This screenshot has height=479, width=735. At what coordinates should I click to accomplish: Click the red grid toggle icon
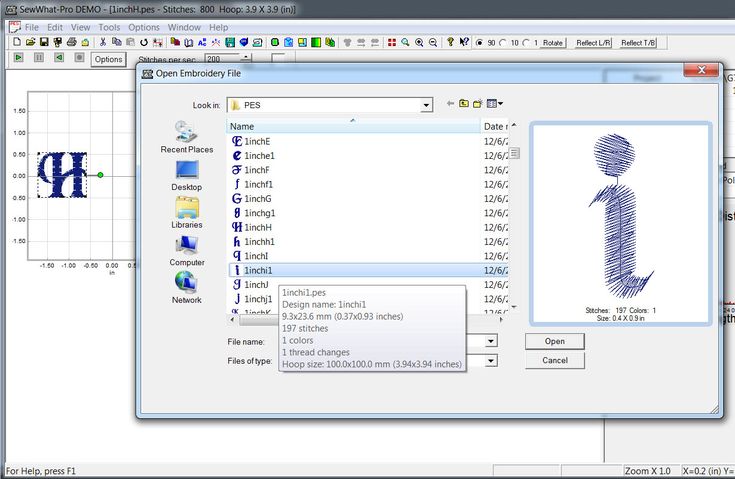(x=392, y=43)
